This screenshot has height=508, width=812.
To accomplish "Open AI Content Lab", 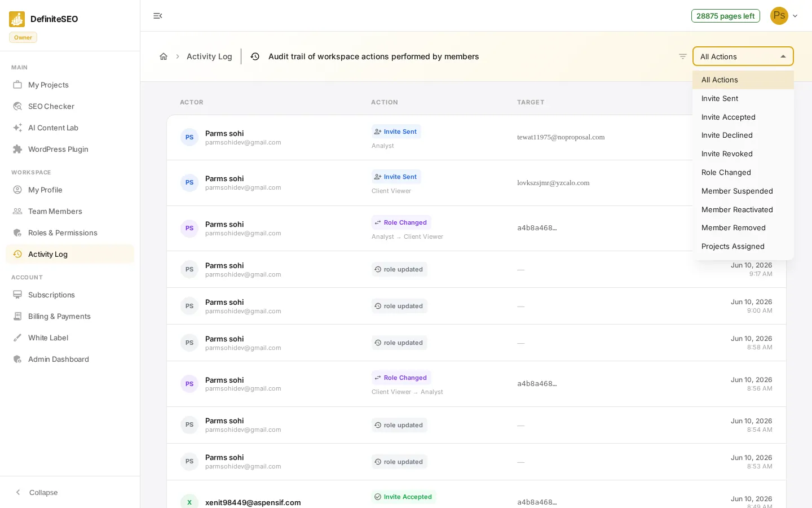I will pos(70,128).
